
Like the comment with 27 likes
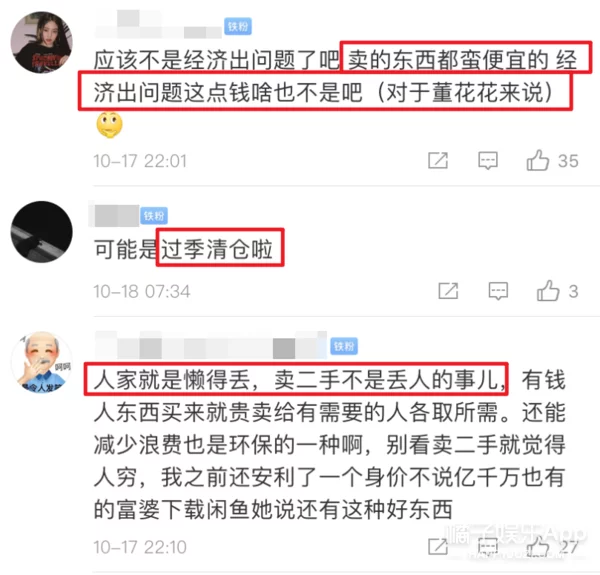[538, 546]
